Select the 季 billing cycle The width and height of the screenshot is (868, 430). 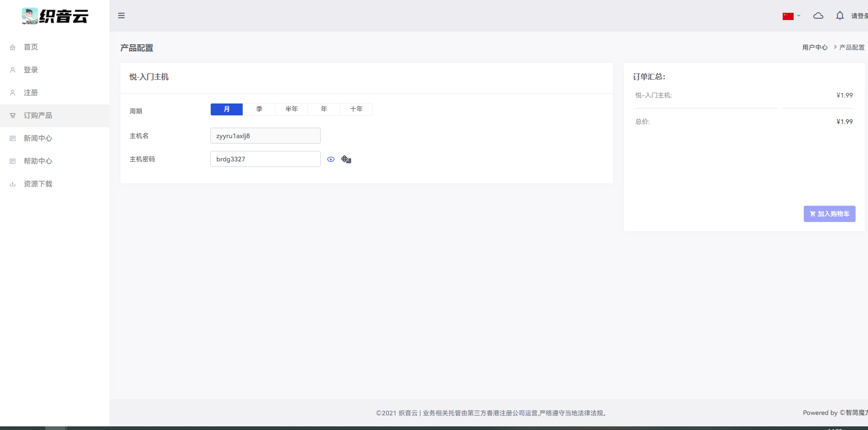pyautogui.click(x=259, y=109)
